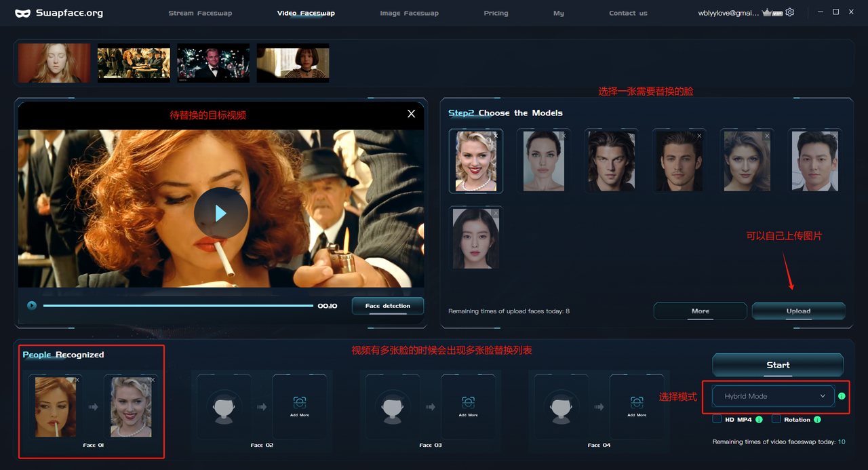The width and height of the screenshot is (868, 470).
Task: Click the Start button
Action: click(778, 365)
